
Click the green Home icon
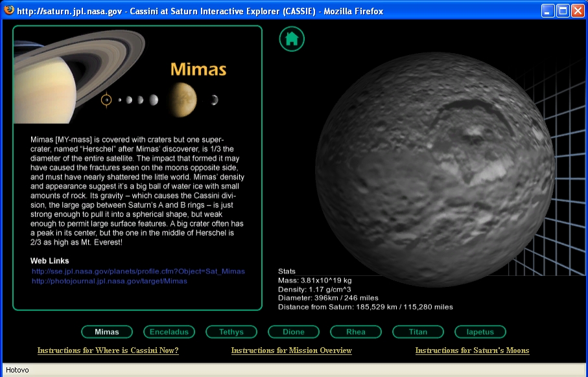click(292, 39)
